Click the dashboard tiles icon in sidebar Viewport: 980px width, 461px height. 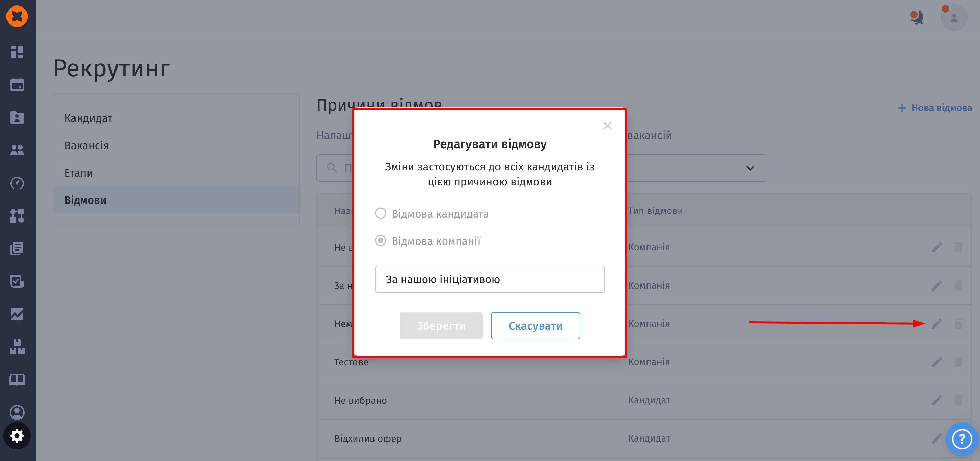[x=17, y=52]
